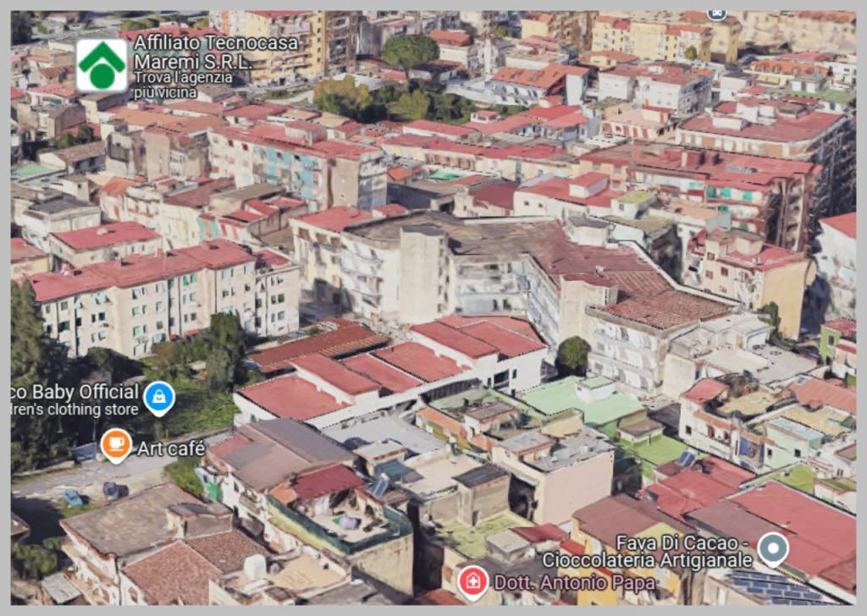
Task: Open the Baby Official clothing store pin
Action: pos(158,394)
